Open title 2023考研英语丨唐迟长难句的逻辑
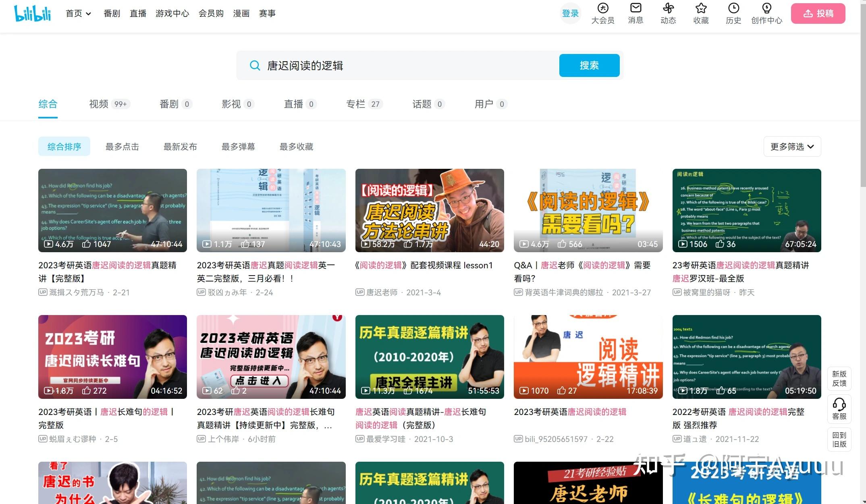 pos(106,418)
